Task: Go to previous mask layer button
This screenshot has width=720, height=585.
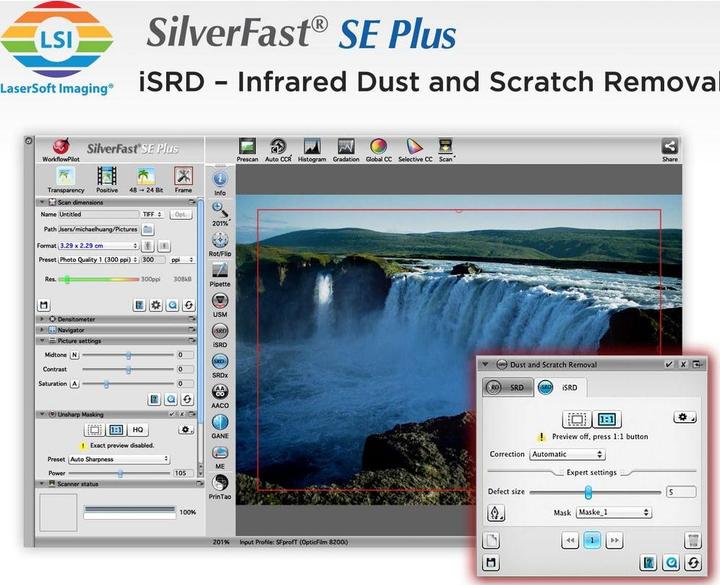Action: click(570, 540)
